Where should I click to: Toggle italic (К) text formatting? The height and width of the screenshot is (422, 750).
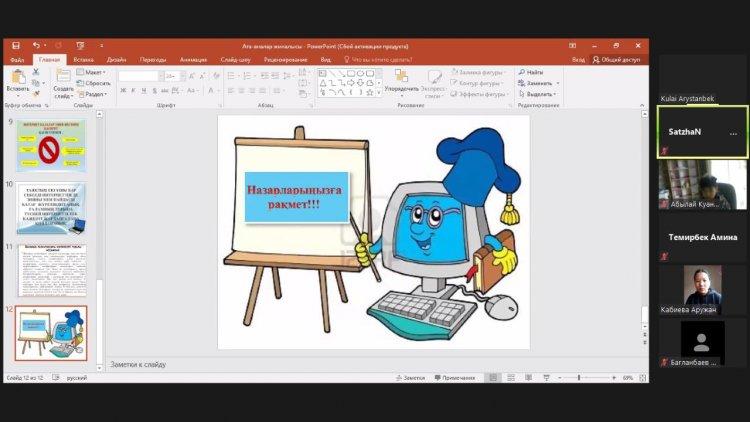pyautogui.click(x=134, y=90)
